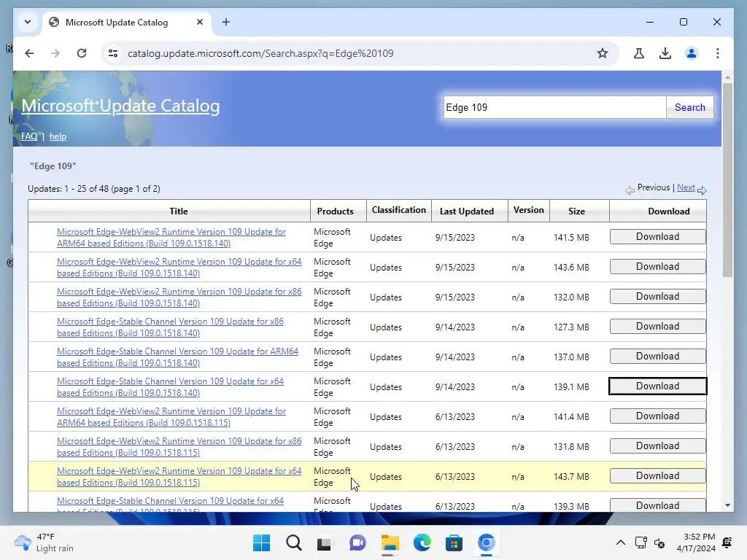
Task: Open Chrome Labs flask icon
Action: tap(639, 53)
